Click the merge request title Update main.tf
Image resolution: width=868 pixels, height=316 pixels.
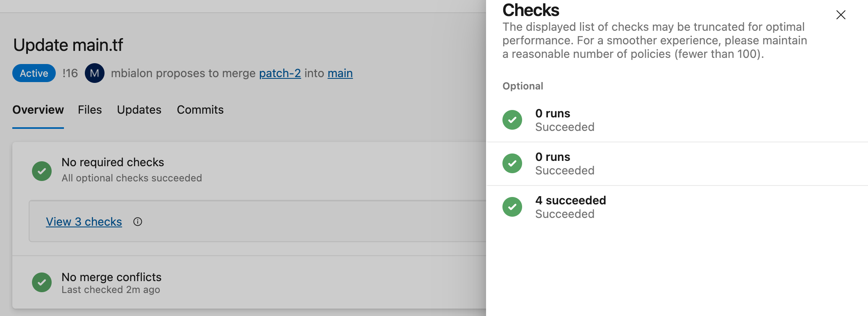[x=68, y=45]
